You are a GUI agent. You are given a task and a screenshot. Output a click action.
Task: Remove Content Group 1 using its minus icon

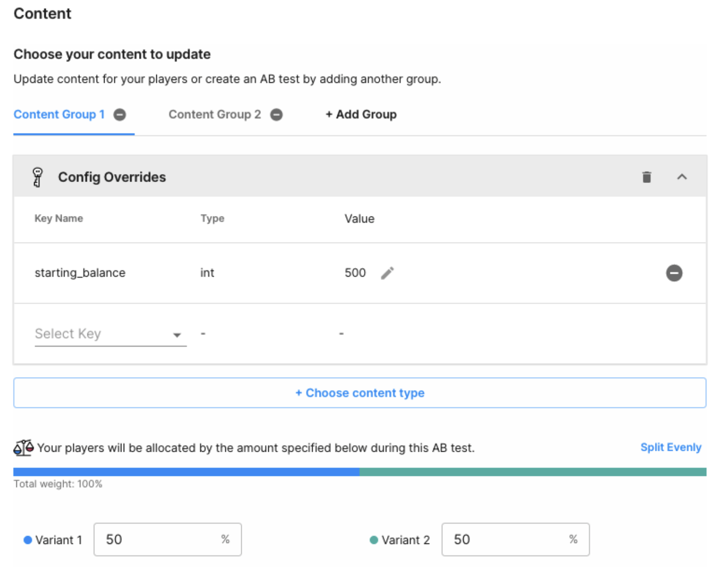120,115
